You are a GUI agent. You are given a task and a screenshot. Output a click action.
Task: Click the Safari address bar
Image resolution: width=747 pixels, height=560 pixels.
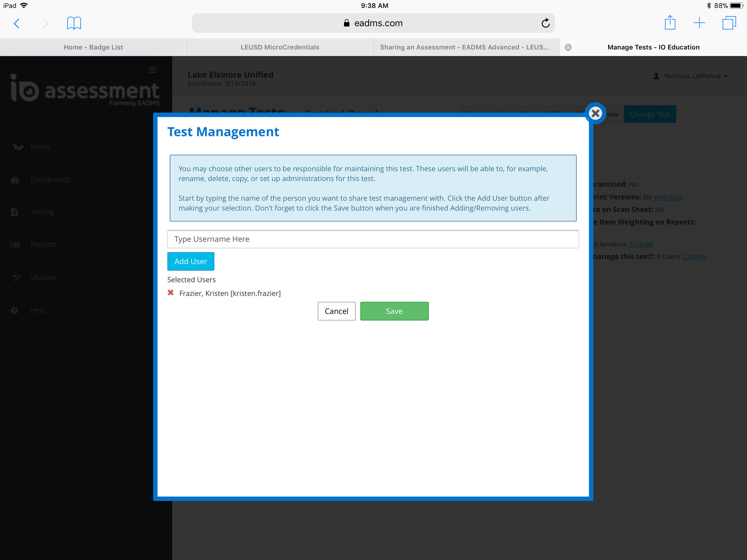click(373, 23)
